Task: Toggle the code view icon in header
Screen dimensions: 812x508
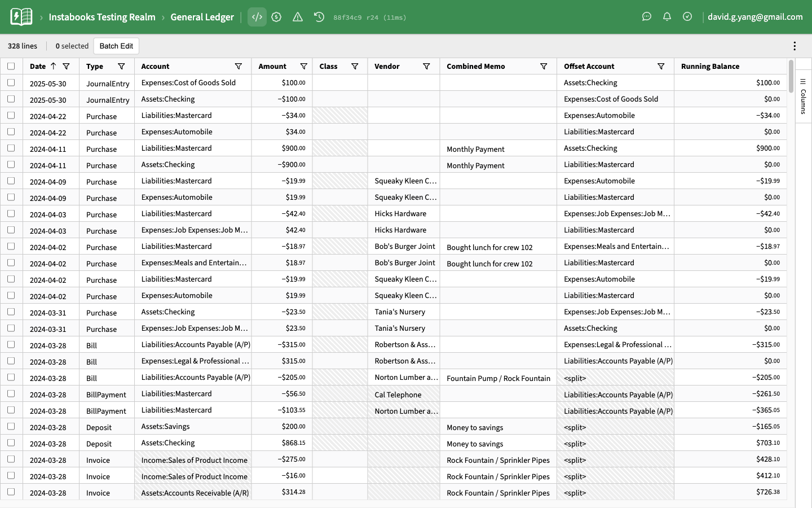Action: click(x=257, y=17)
